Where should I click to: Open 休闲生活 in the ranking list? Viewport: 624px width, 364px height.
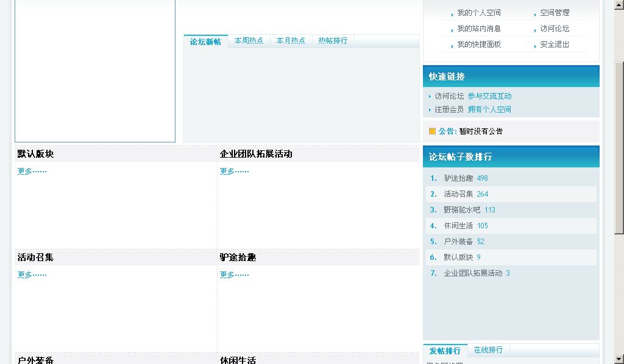click(x=458, y=226)
